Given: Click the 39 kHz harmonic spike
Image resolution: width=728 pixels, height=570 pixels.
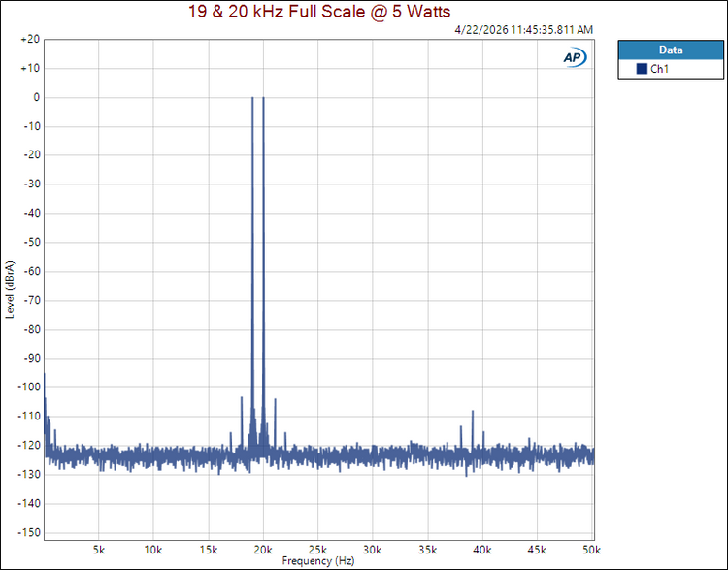Looking at the screenshot, I should click(472, 412).
